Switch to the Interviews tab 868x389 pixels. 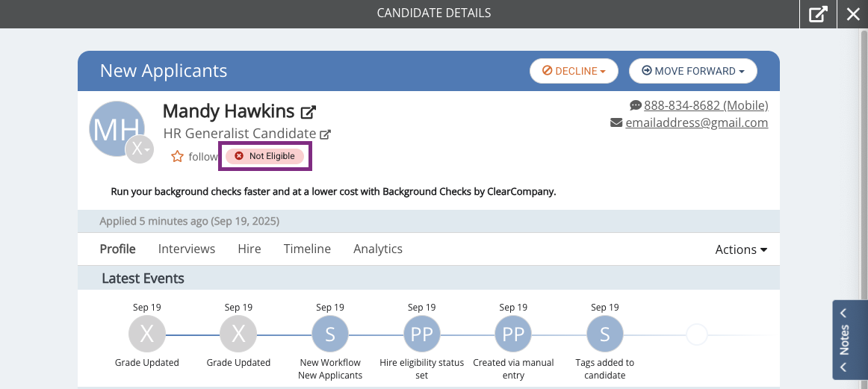pos(187,249)
